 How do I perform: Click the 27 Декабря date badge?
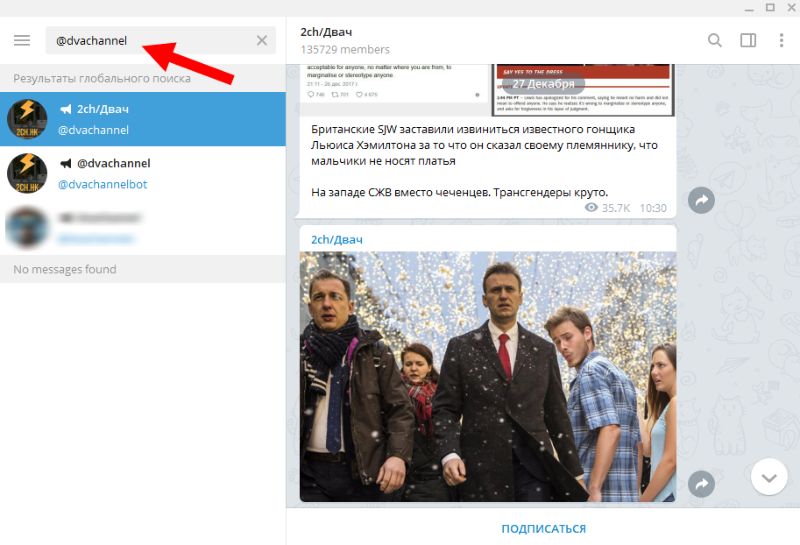[543, 84]
